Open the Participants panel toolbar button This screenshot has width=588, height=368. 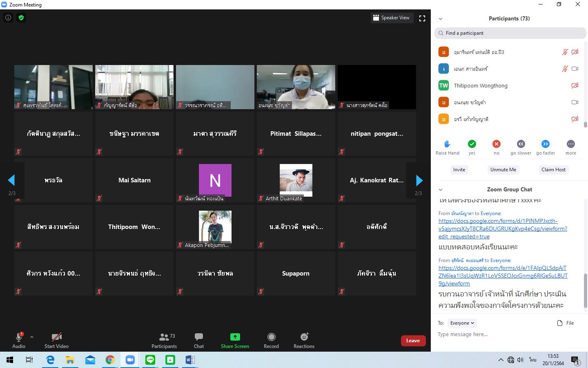tap(164, 340)
